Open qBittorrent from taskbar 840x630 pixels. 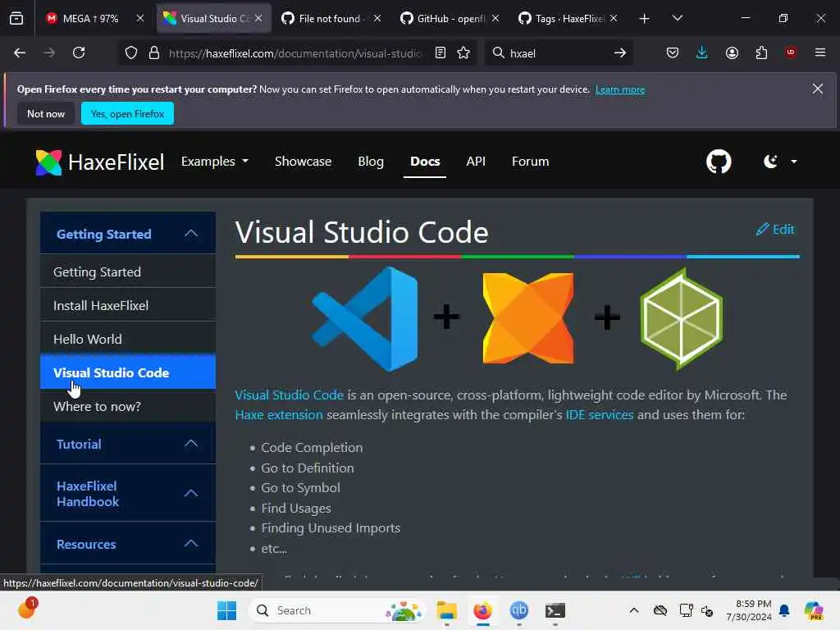tap(518, 610)
